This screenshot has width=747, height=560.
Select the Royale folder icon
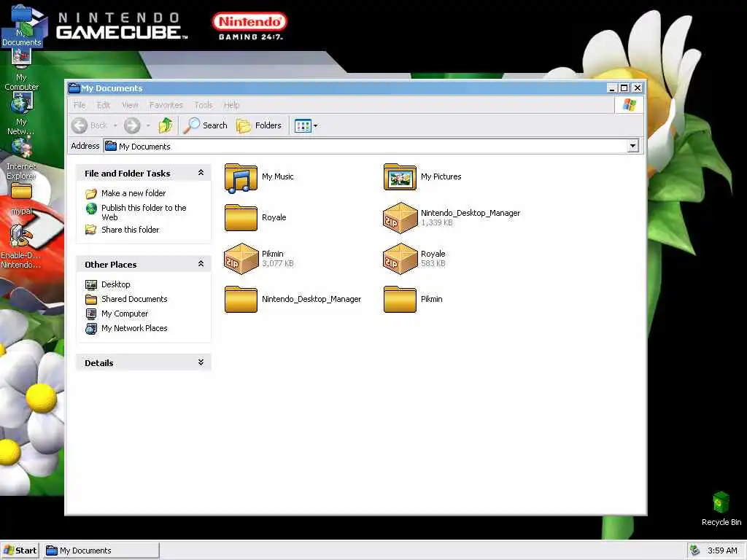(241, 217)
